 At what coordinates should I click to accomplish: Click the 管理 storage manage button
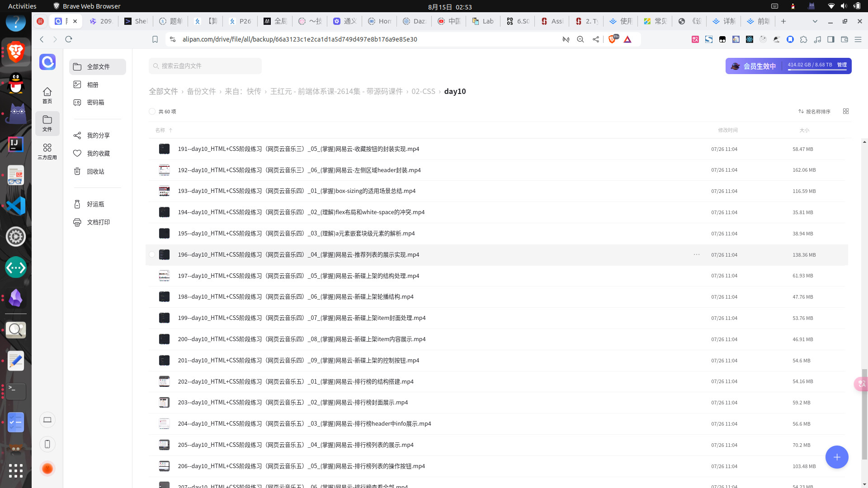pyautogui.click(x=842, y=65)
